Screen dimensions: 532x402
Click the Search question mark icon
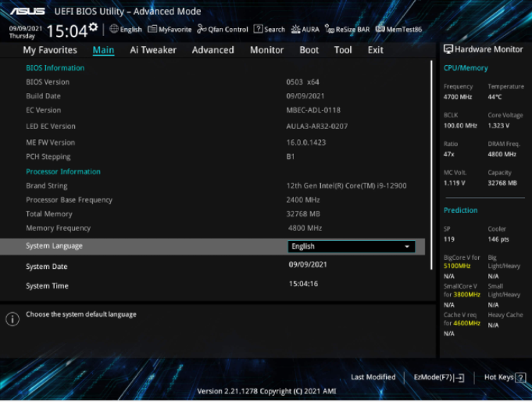(258, 29)
